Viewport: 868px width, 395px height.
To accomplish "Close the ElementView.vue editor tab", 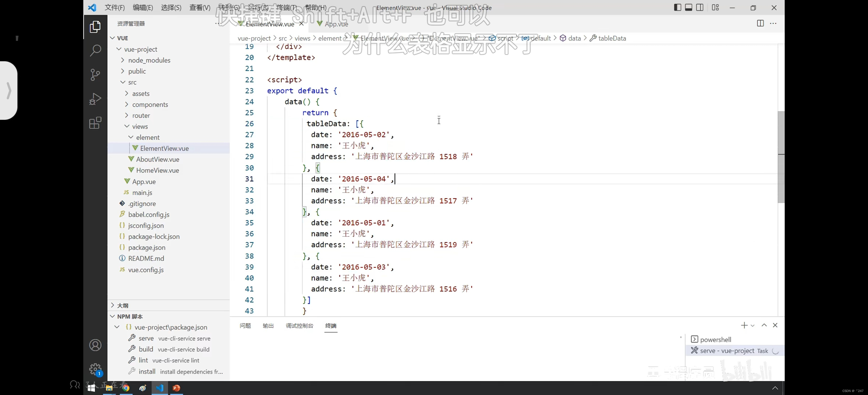I will pos(302,24).
